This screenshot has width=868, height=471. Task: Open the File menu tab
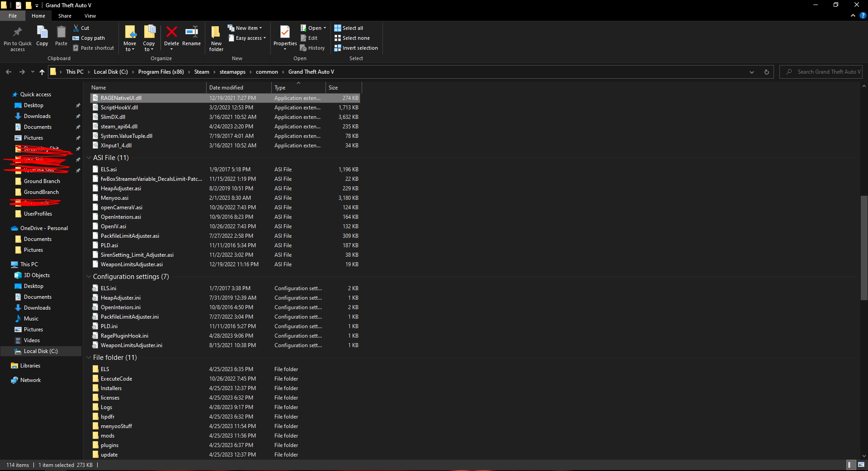[13, 16]
